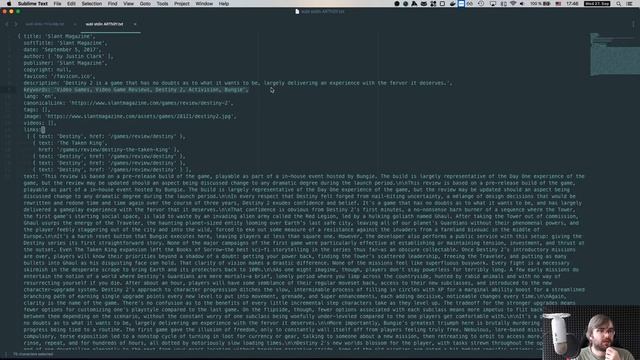This screenshot has height=360, width=640.
Task: Open the Wi-Fi status menu
Action: (513, 3)
